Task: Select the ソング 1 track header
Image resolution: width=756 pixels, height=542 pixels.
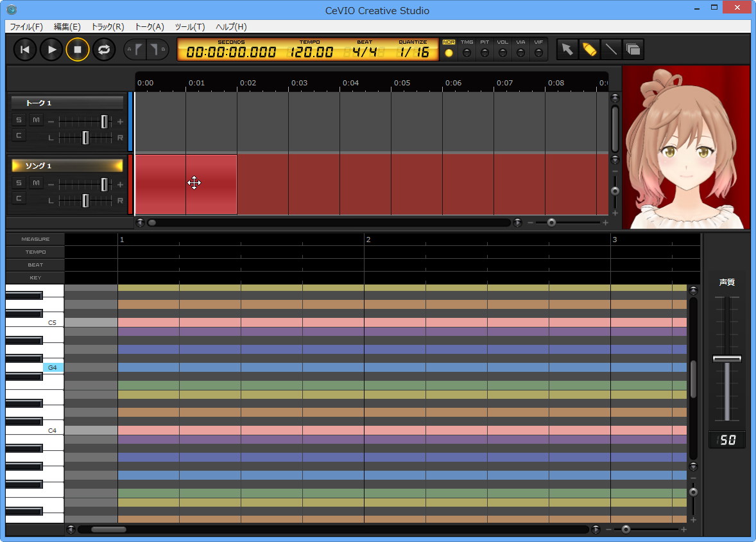Action: [67, 166]
